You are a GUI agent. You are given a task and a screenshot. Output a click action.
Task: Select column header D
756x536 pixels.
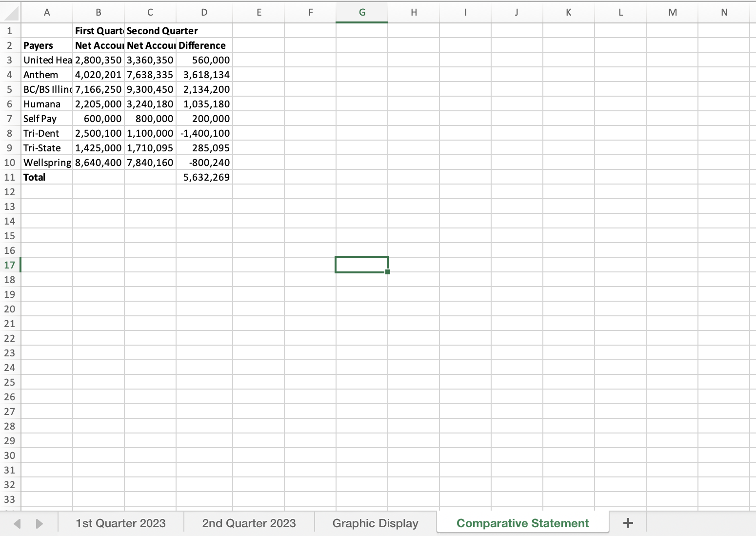tap(204, 12)
